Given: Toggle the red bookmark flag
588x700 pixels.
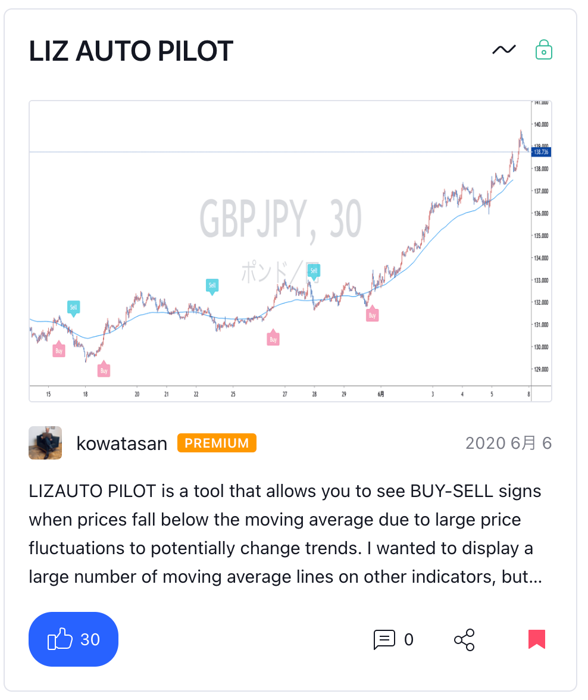Looking at the screenshot, I should [536, 639].
